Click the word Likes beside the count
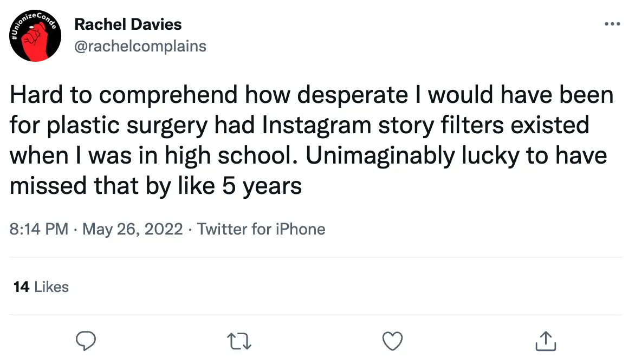 pyautogui.click(x=51, y=287)
